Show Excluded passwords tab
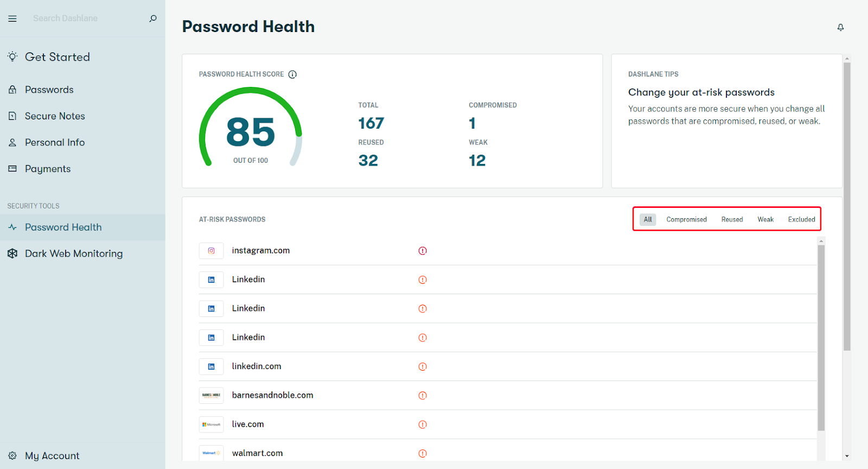 pyautogui.click(x=801, y=219)
